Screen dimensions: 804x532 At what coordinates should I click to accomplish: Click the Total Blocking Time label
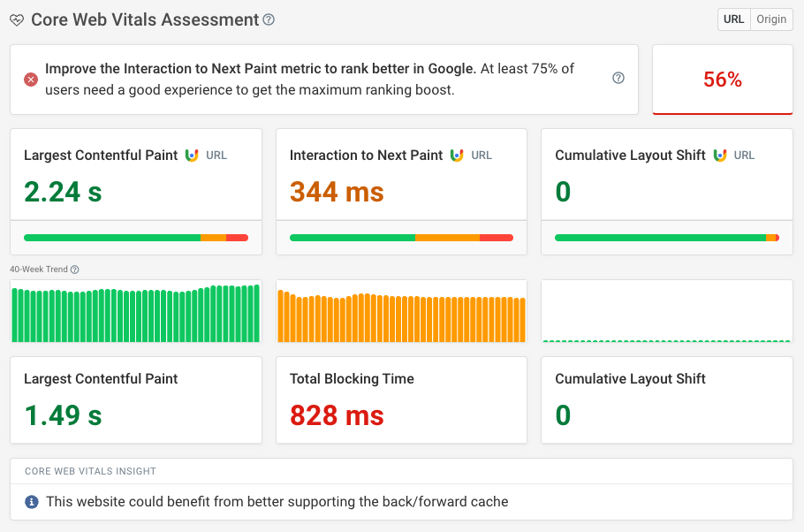[352, 378]
